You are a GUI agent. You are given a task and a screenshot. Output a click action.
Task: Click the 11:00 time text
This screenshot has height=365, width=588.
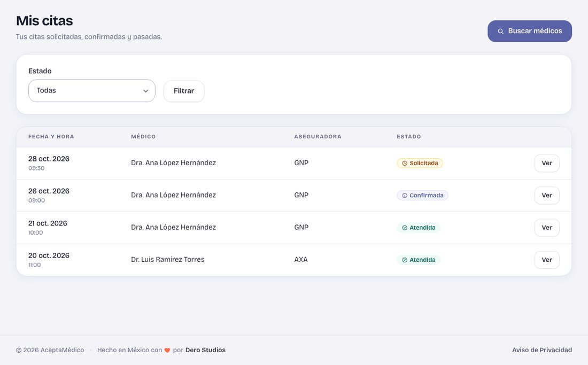(35, 265)
